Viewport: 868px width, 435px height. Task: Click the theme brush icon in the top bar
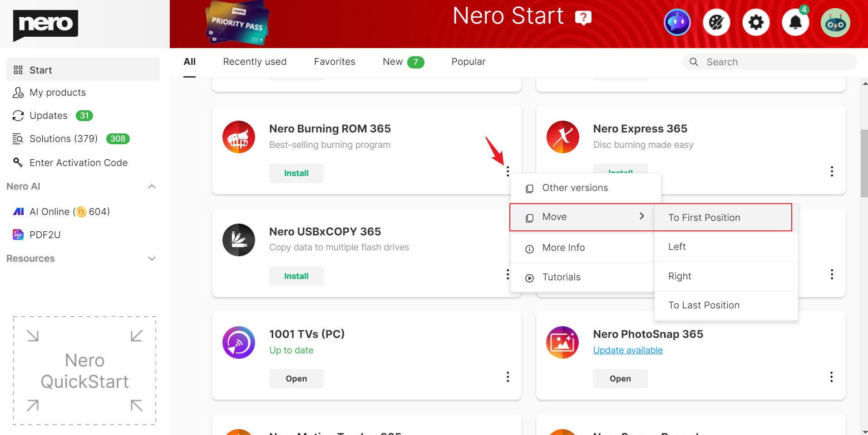point(716,22)
